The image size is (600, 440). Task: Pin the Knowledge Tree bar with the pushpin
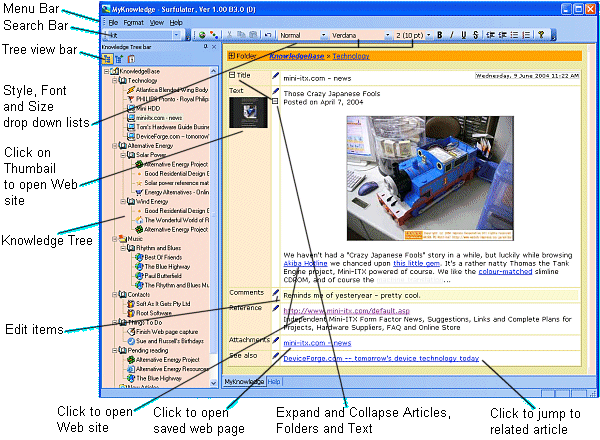pos(205,47)
